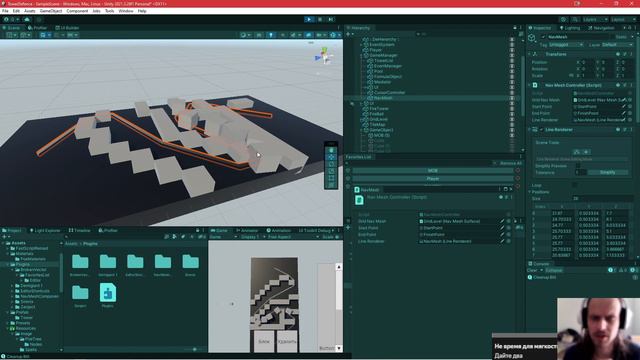
Task: Select the Plugins folder in Project tree
Action: [22, 264]
